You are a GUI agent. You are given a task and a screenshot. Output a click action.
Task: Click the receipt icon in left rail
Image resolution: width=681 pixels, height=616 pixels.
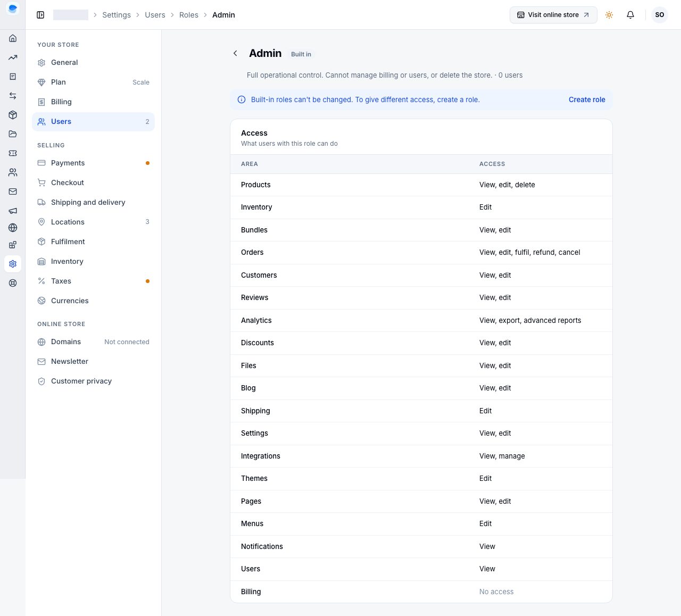[x=13, y=77]
